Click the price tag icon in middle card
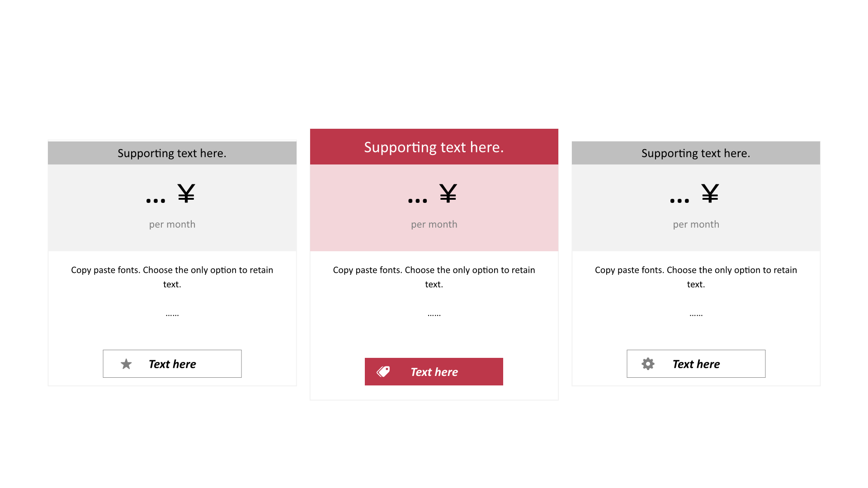The width and height of the screenshot is (868, 488). (383, 371)
